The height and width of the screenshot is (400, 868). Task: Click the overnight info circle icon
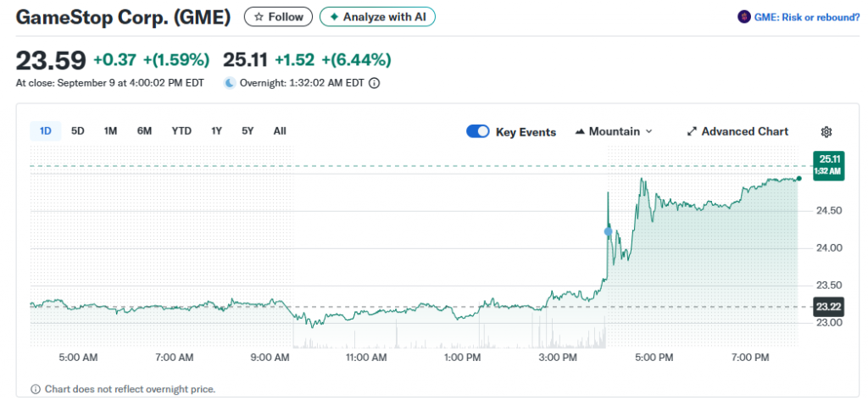tap(374, 84)
